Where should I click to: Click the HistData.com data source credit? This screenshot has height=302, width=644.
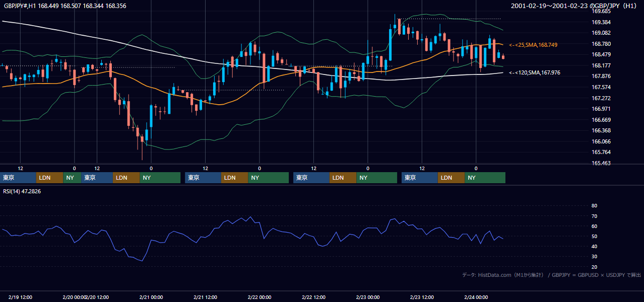(x=552, y=275)
